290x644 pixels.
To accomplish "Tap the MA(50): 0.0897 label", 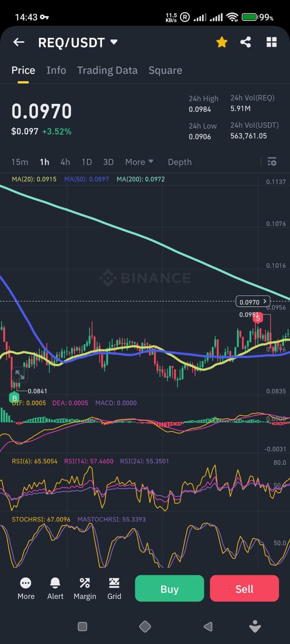I will pos(87,179).
